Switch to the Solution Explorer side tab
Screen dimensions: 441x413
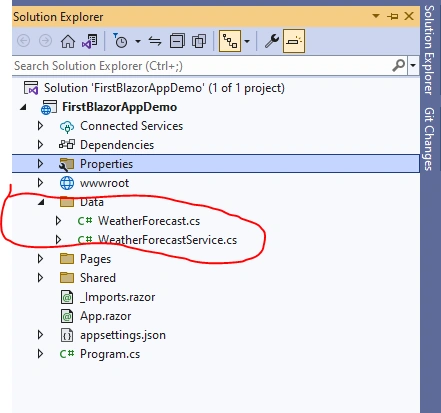(429, 50)
